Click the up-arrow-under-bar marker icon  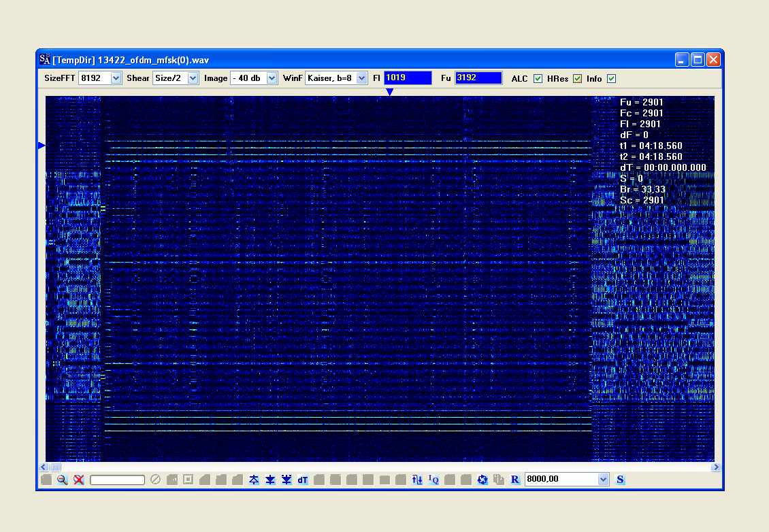point(254,480)
